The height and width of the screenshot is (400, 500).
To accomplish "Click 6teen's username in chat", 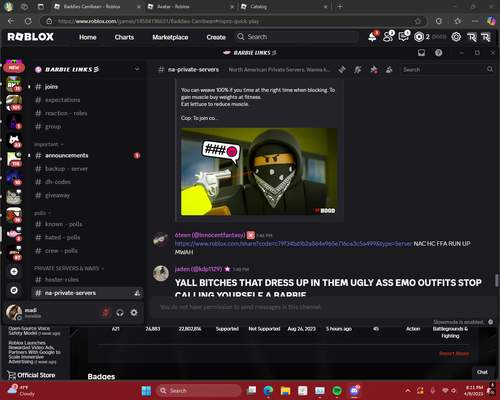I will click(210, 235).
